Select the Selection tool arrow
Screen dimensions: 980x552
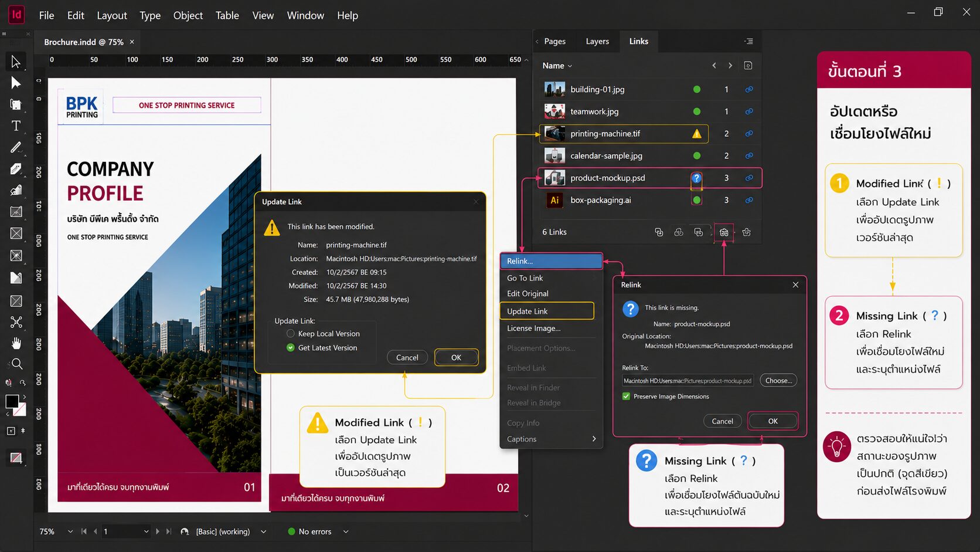click(x=16, y=61)
